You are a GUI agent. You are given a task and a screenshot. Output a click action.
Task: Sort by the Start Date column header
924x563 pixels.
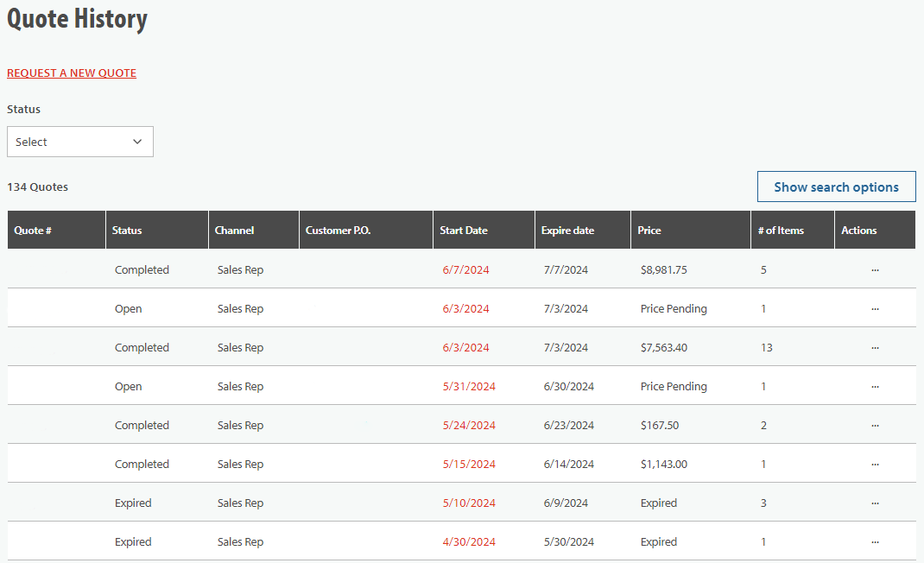tap(464, 231)
